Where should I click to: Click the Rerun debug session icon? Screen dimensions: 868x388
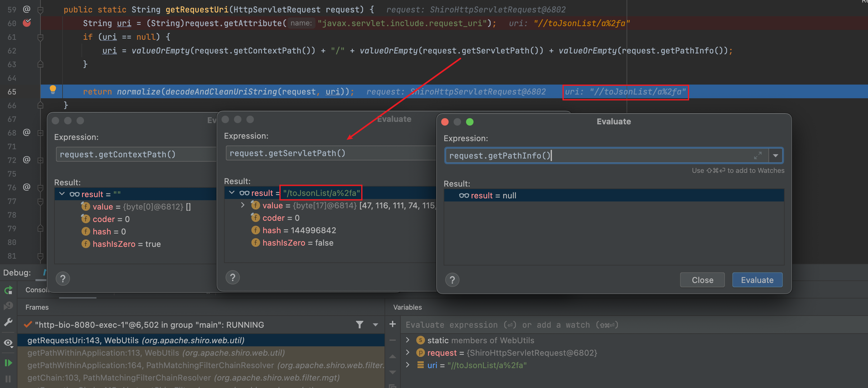8,290
